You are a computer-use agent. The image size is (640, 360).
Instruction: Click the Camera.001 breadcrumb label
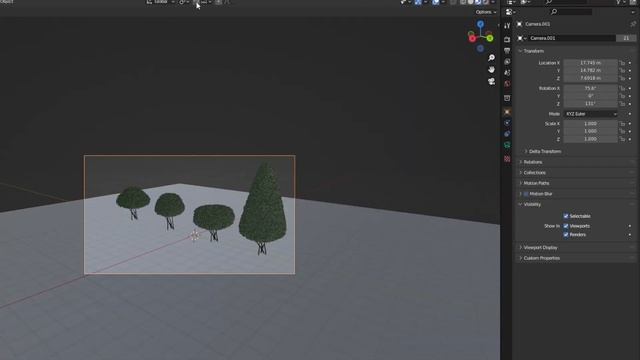pos(538,24)
